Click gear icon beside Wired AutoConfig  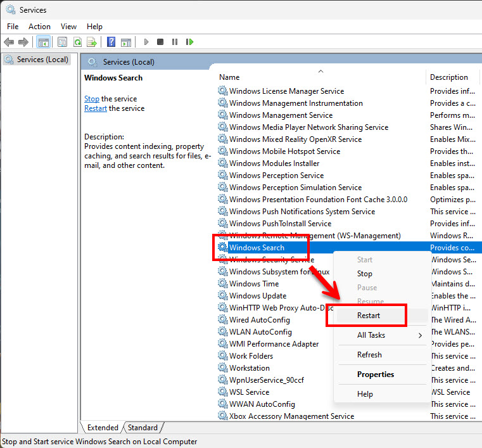[x=222, y=319]
